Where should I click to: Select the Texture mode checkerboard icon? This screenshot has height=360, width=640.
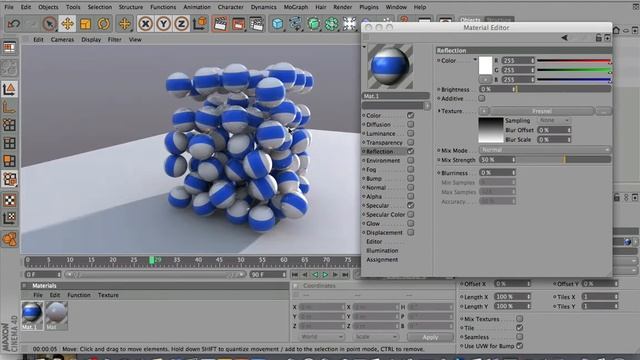[9, 200]
